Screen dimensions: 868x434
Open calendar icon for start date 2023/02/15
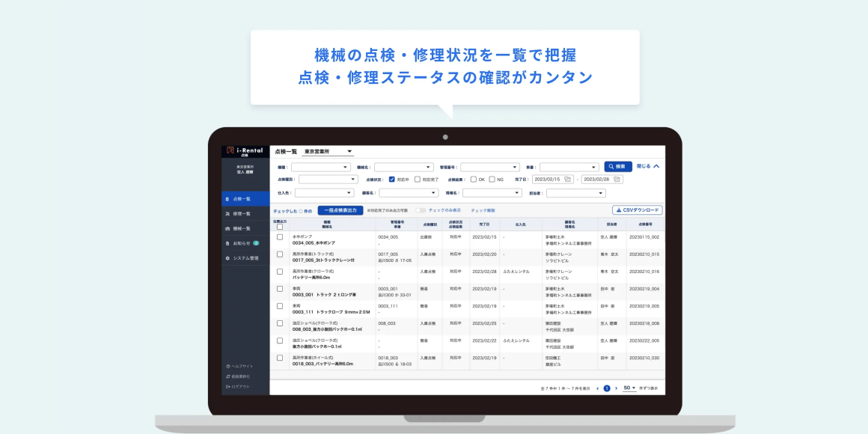(568, 180)
